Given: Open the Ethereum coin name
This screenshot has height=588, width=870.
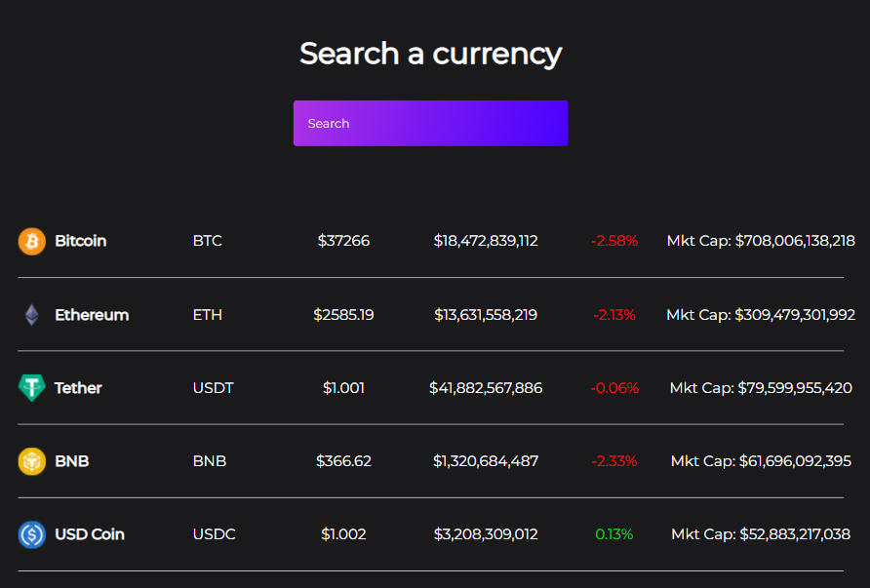Looking at the screenshot, I should point(92,315).
